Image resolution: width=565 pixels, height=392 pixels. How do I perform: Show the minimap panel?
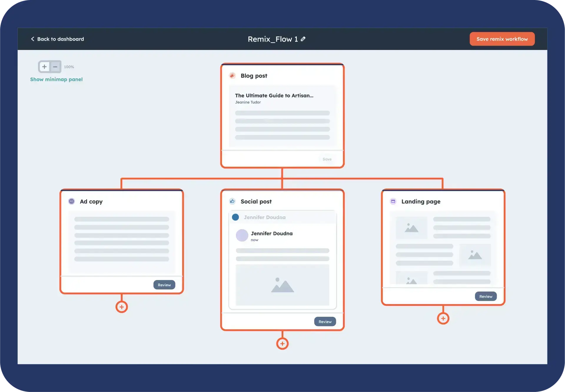tap(56, 79)
